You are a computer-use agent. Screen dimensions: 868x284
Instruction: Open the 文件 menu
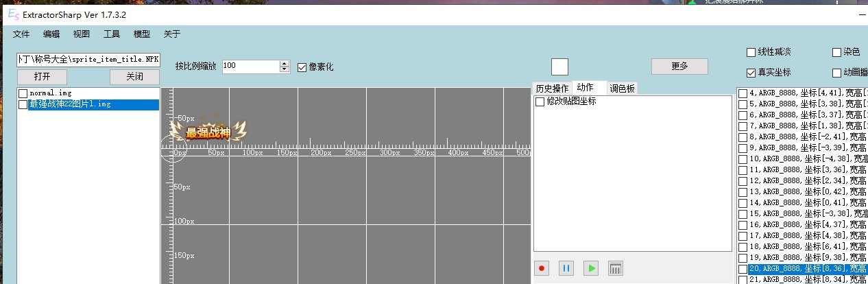tap(21, 34)
